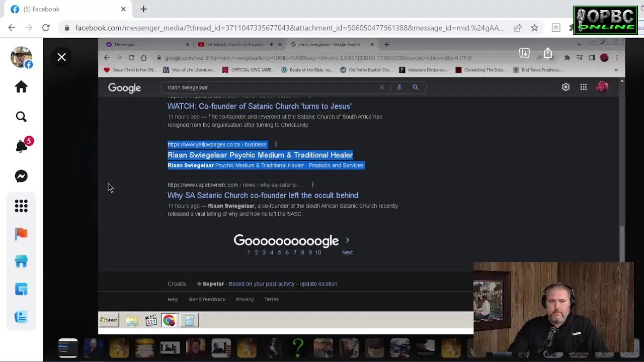Open Chrome icon in pictured taskbar

(169, 320)
